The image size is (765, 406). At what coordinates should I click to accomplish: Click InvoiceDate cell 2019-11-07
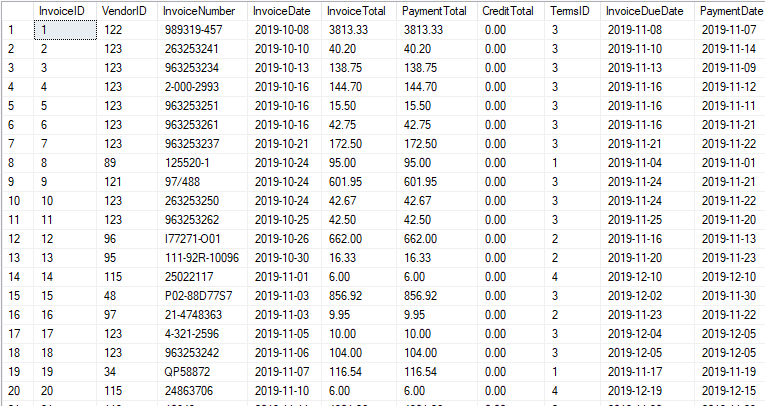284,372
